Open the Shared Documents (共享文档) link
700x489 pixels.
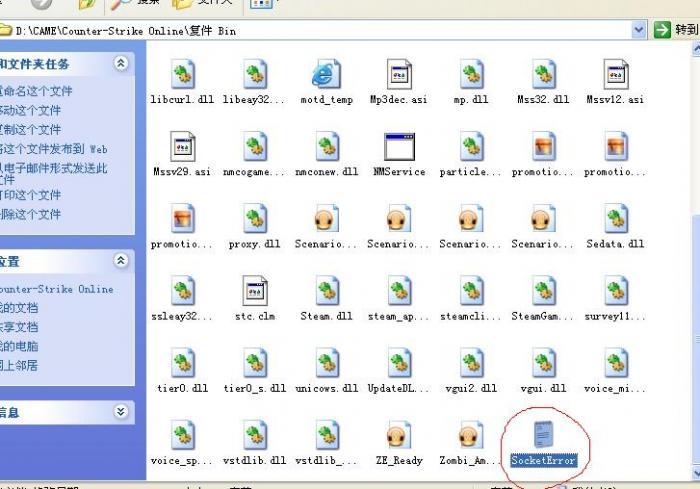click(x=19, y=327)
